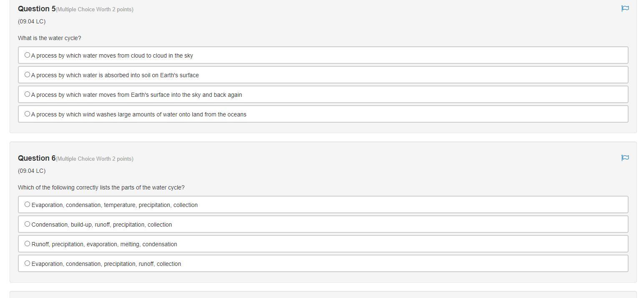Pick radio for 'into the sky and back again'
Viewport: 644px width, 298px height.
(27, 94)
